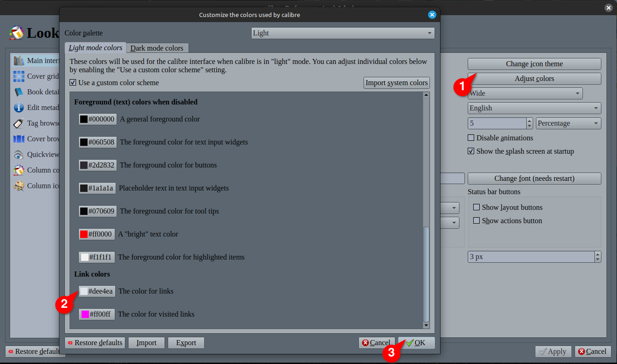617x364 pixels.
Task: Select the Book details sidebar entry
Action: pos(36,92)
